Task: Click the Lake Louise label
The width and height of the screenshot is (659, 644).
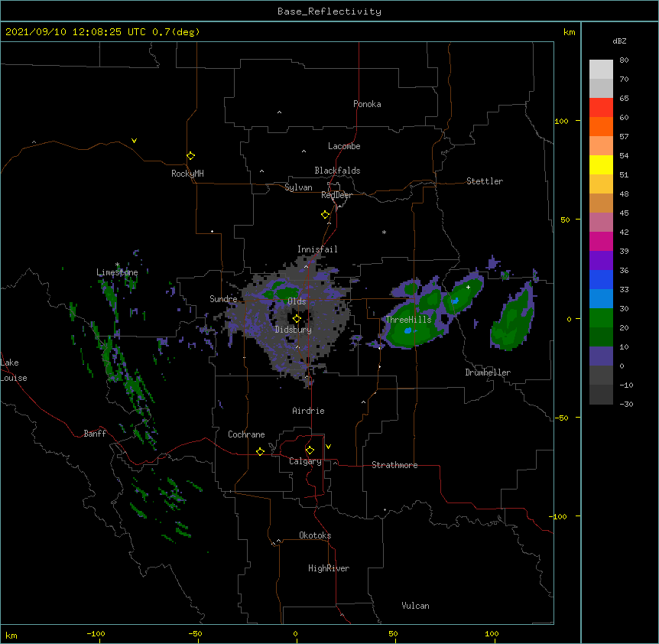Action: (14, 370)
